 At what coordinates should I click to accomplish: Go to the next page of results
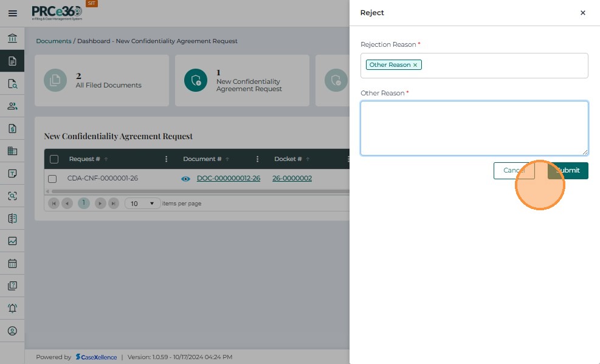tap(100, 204)
